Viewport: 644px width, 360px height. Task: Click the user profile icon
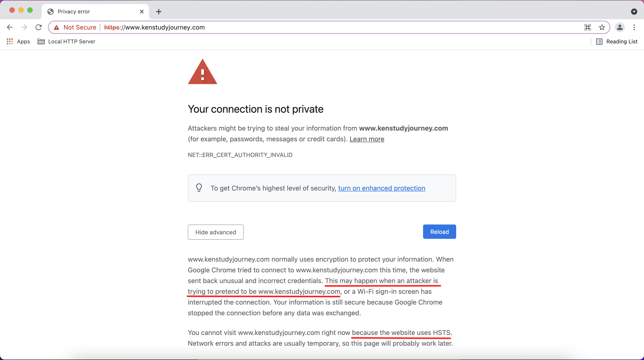[x=620, y=28]
